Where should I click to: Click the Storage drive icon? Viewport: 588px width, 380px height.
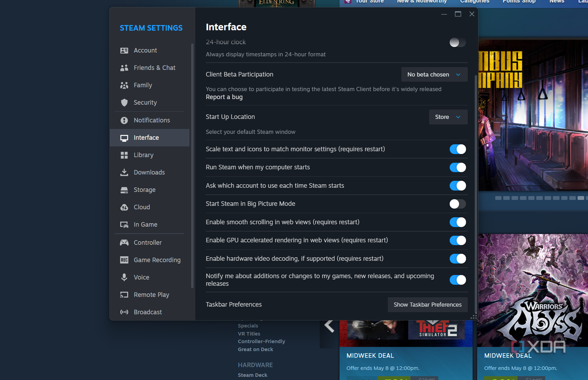tap(124, 190)
